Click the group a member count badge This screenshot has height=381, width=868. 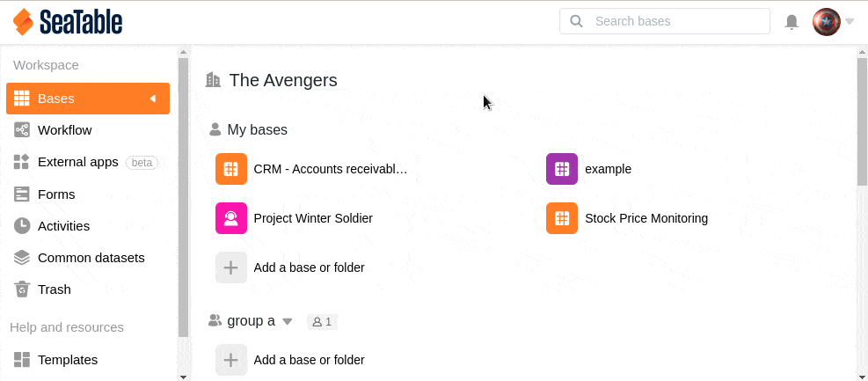[x=322, y=322]
